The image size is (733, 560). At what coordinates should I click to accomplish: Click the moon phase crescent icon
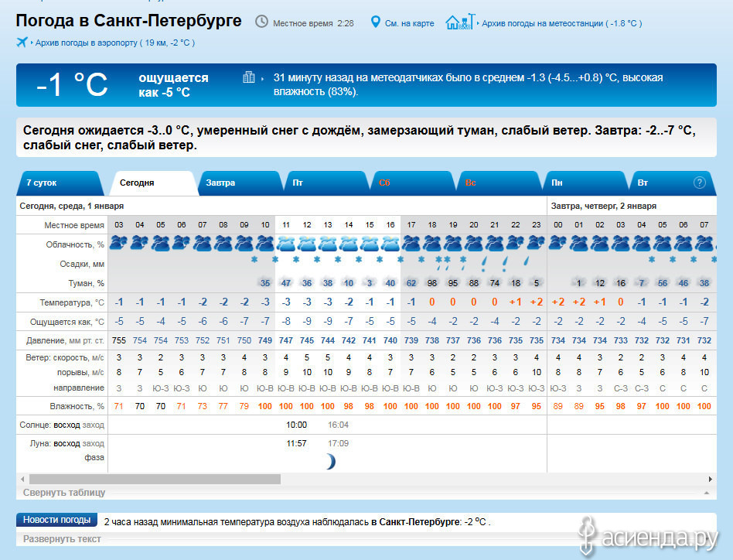[330, 461]
